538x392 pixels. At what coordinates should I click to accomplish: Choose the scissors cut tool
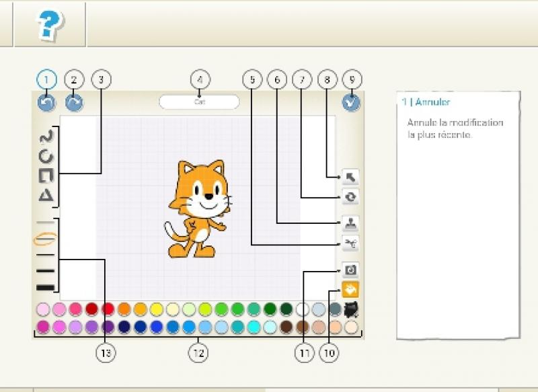350,243
